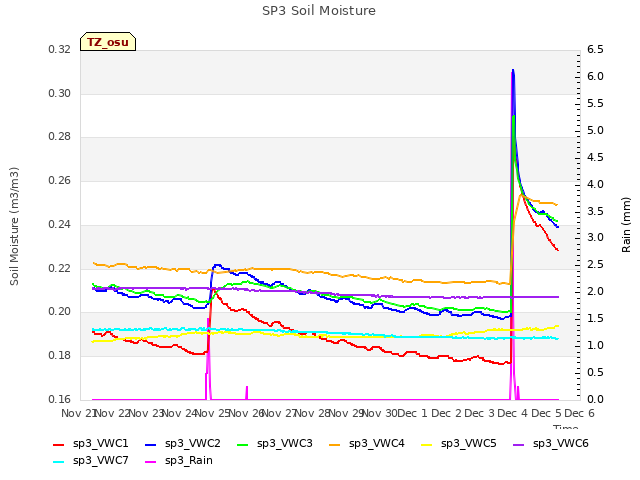Click the Soil Moisture (m3/m3) axis title

pyautogui.click(x=14, y=226)
